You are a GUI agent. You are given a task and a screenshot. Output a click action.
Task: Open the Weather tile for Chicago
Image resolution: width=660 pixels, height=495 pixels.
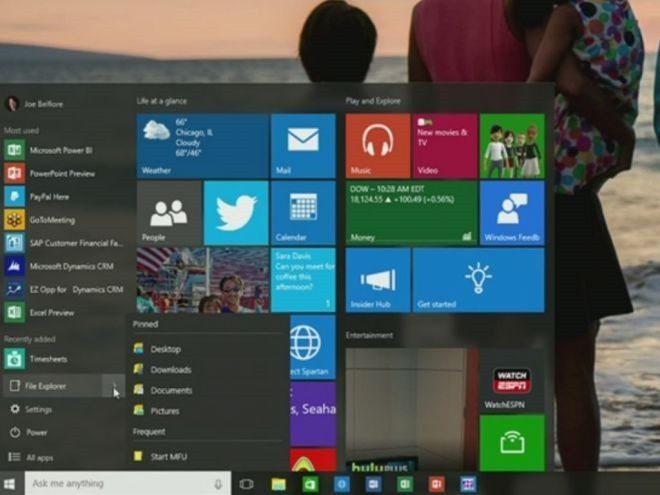point(203,146)
